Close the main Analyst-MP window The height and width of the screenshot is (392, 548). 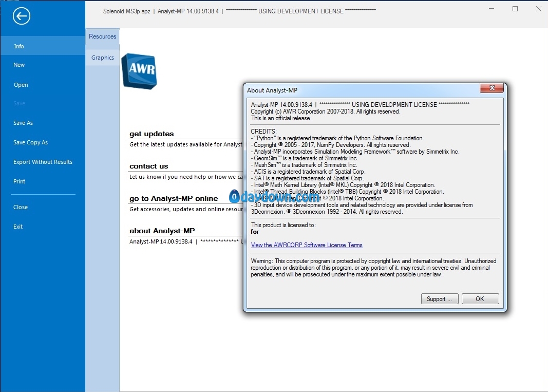pos(538,9)
